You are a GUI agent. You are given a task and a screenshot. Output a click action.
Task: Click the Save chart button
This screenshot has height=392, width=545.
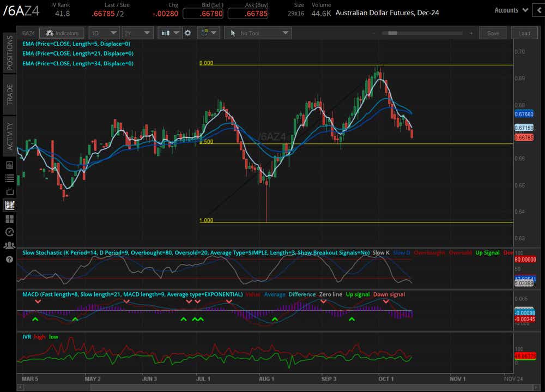[x=493, y=33]
